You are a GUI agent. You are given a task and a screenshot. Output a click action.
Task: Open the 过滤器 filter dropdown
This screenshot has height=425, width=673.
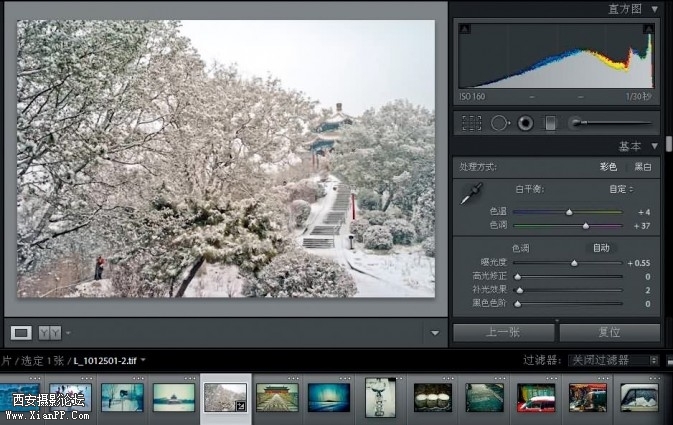(612, 360)
